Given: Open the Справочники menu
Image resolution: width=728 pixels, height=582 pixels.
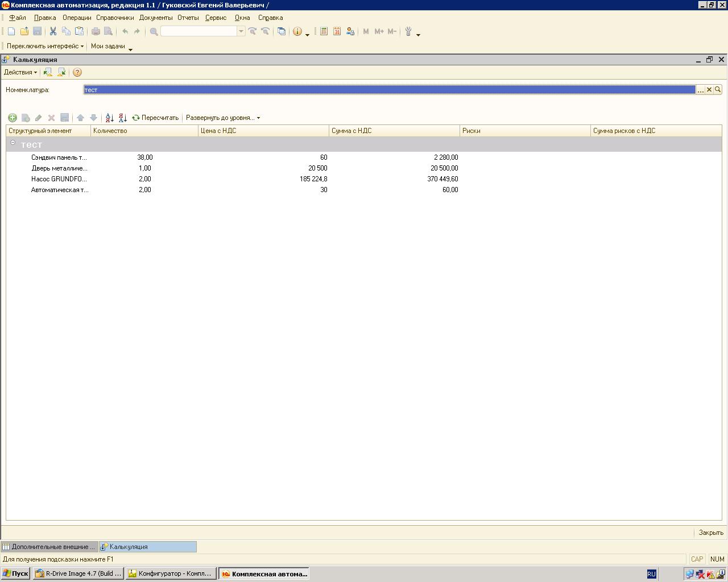Looking at the screenshot, I should 115,18.
